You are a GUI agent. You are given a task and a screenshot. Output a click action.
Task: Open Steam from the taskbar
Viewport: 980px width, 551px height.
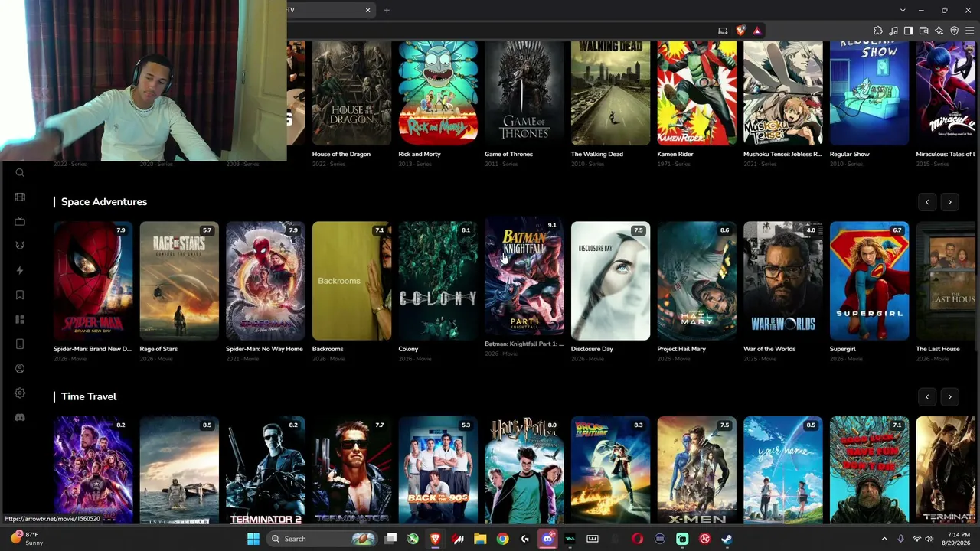tap(727, 539)
